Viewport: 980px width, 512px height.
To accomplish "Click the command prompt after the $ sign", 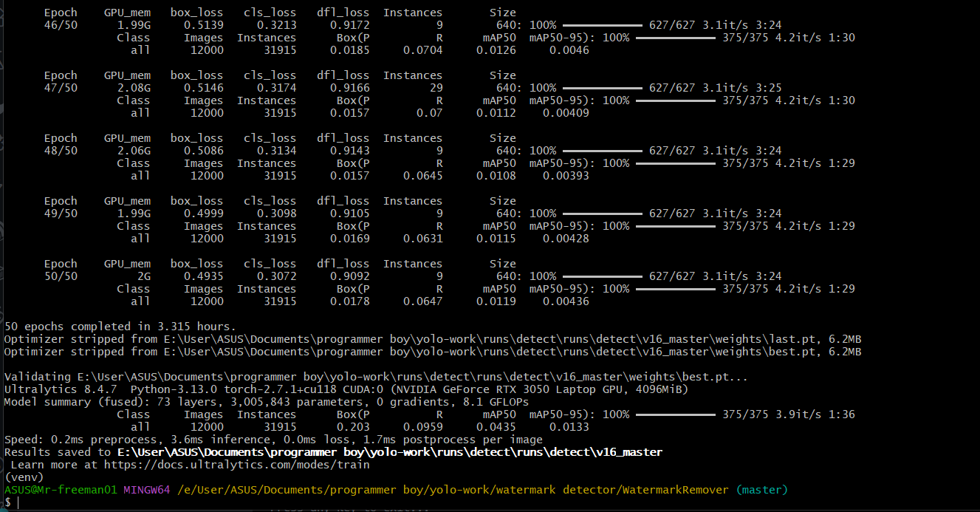I will pos(18,502).
